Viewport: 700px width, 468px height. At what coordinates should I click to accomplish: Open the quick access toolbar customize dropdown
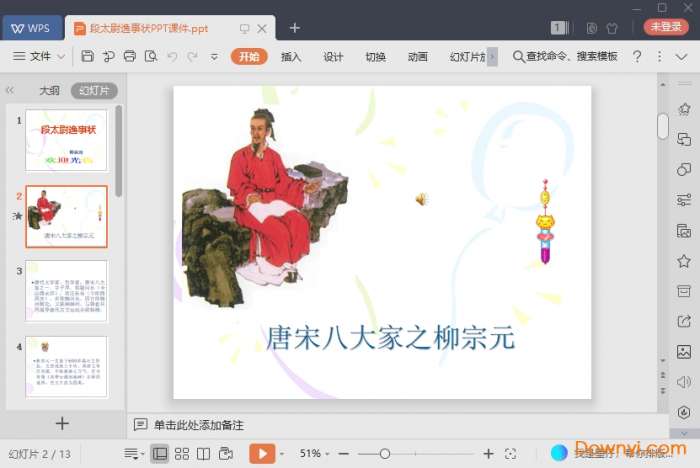coord(214,57)
